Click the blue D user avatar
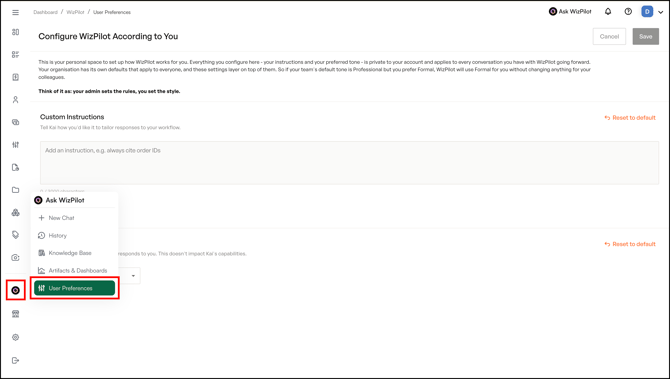 (647, 12)
